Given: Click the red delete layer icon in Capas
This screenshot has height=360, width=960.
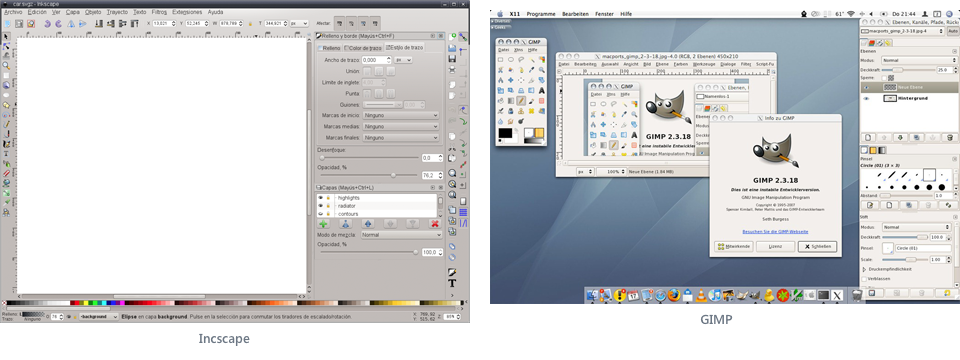Looking at the screenshot, I should 435,223.
